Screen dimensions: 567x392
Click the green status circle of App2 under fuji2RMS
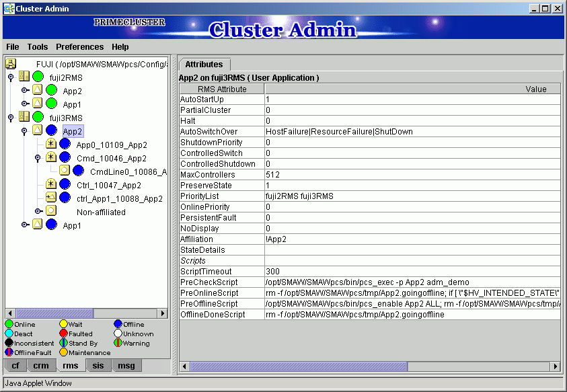(51, 90)
